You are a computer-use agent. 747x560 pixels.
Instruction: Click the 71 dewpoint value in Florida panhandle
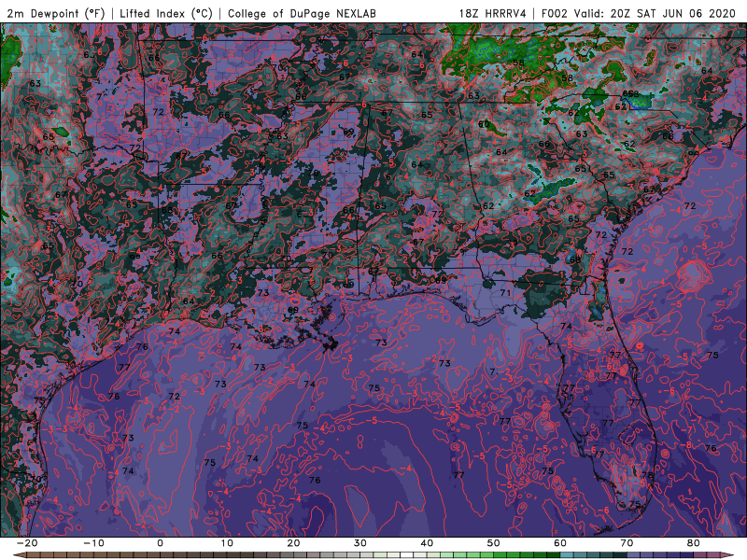point(505,293)
